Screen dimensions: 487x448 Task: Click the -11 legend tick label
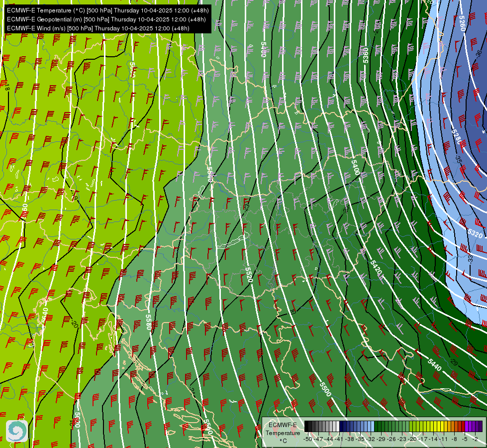[x=444, y=440]
